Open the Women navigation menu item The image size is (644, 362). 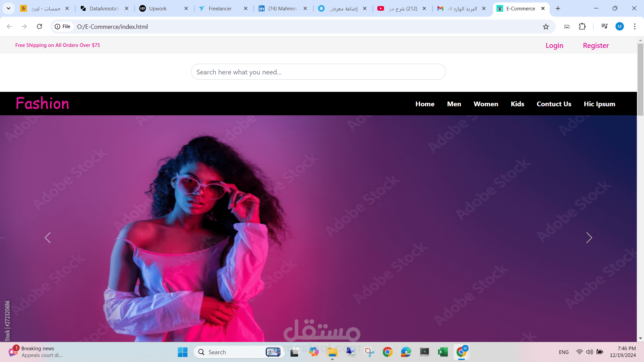486,104
